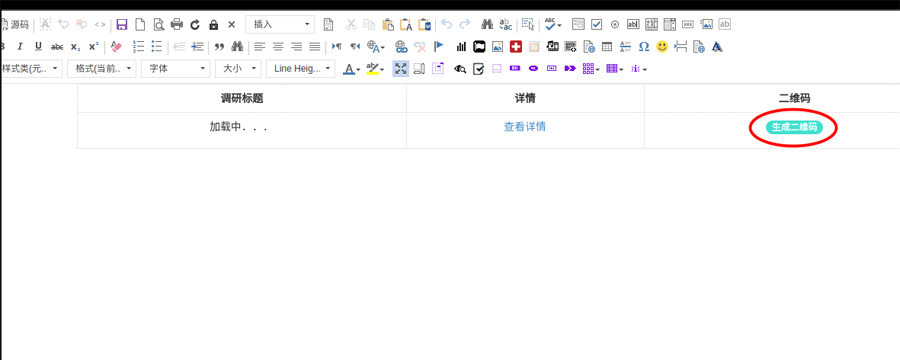Increase the indent
900x360 pixels.
click(197, 47)
